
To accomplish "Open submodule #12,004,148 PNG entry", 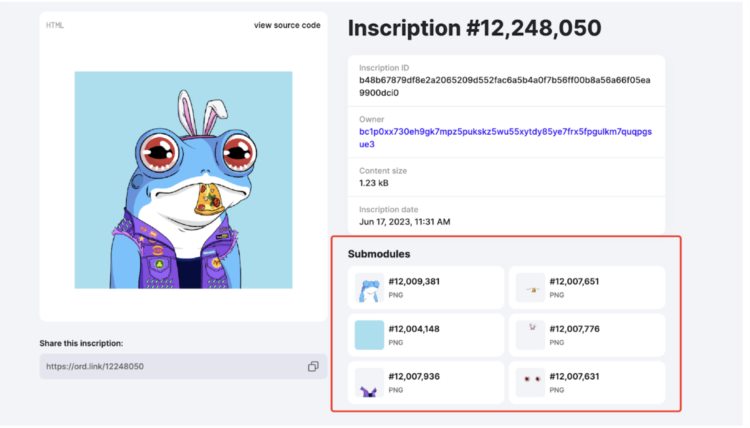I will [414, 328].
